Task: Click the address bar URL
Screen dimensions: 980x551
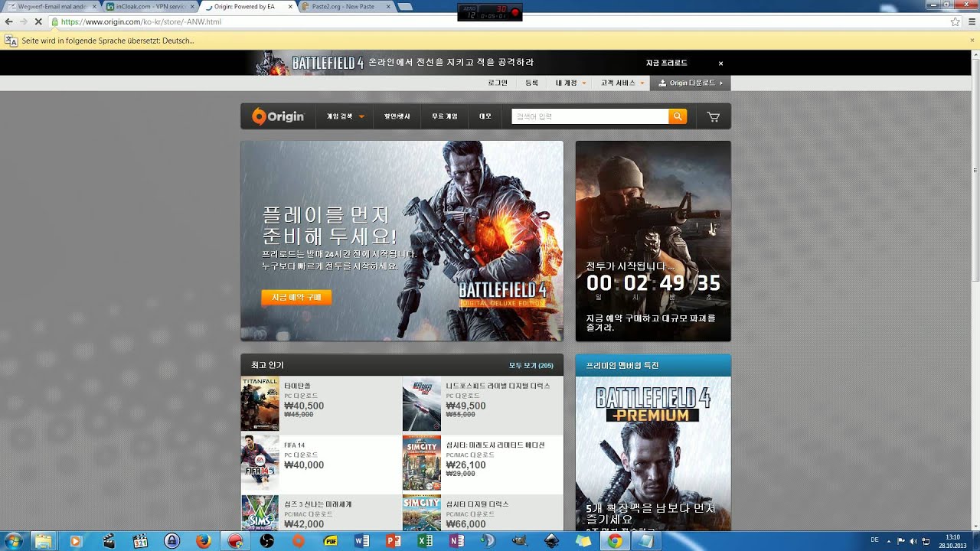Action: [142, 22]
